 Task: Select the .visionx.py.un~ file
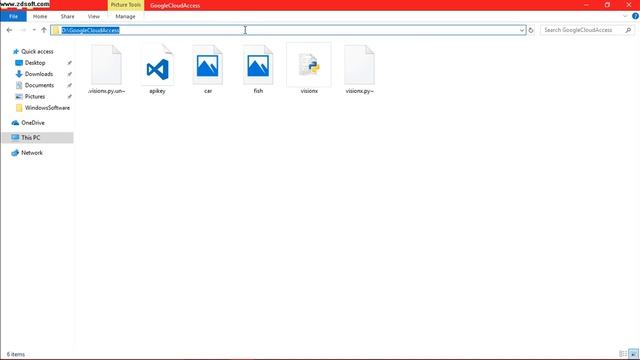106,69
